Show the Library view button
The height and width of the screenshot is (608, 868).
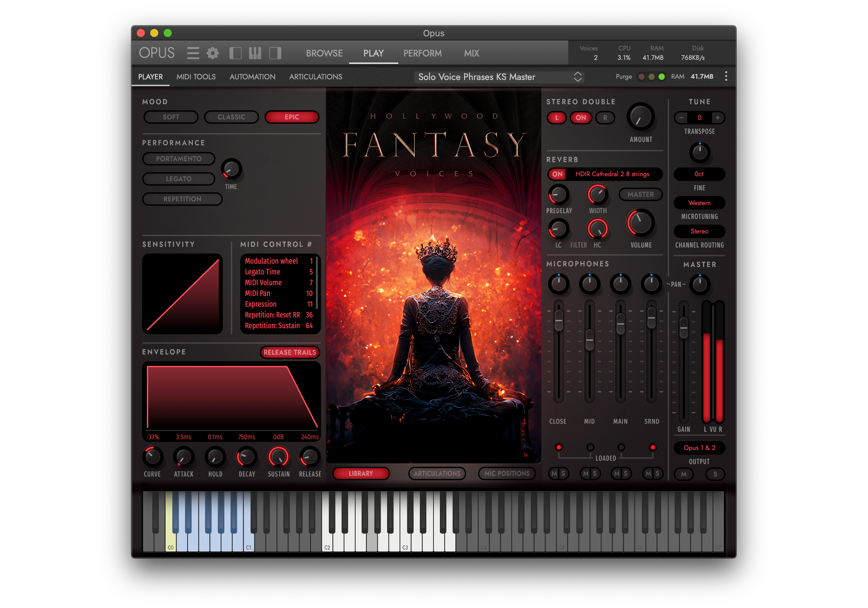[361, 474]
